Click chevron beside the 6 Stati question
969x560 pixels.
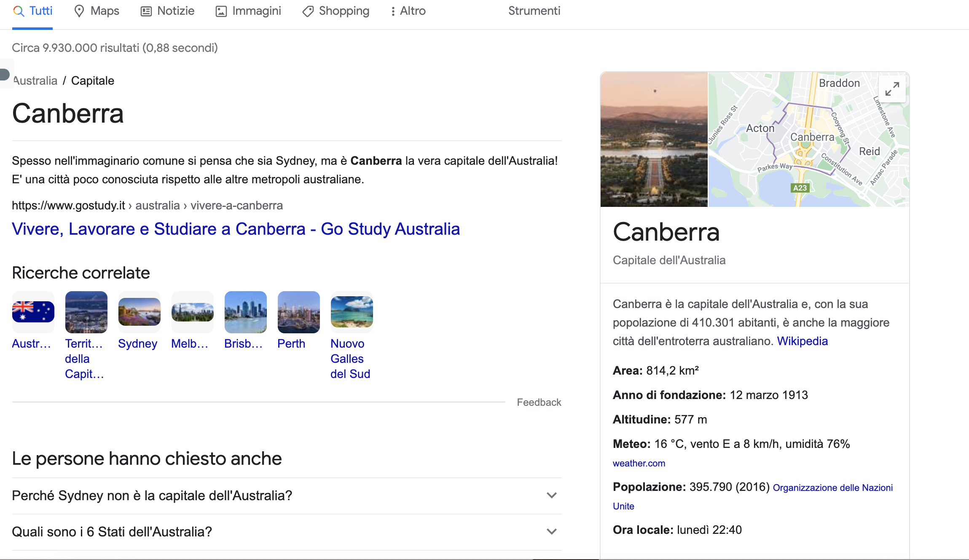[x=552, y=532]
